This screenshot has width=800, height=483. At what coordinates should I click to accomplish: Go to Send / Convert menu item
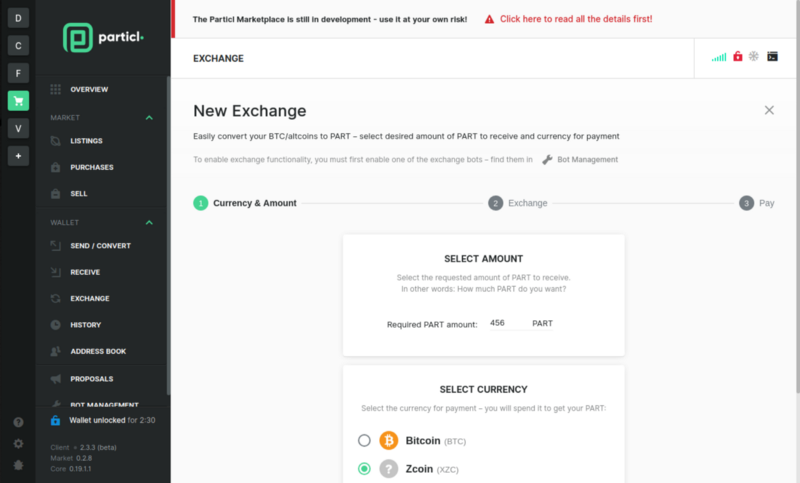(x=101, y=246)
